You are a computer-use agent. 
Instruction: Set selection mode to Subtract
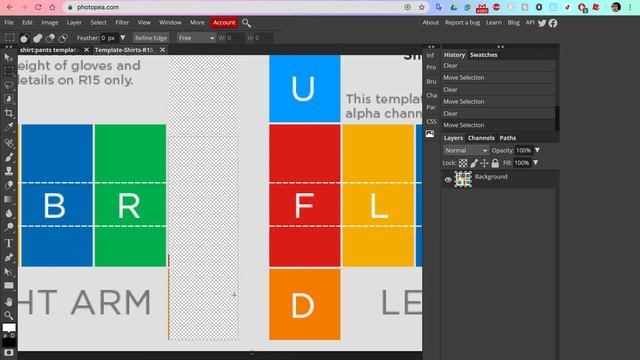coord(50,38)
